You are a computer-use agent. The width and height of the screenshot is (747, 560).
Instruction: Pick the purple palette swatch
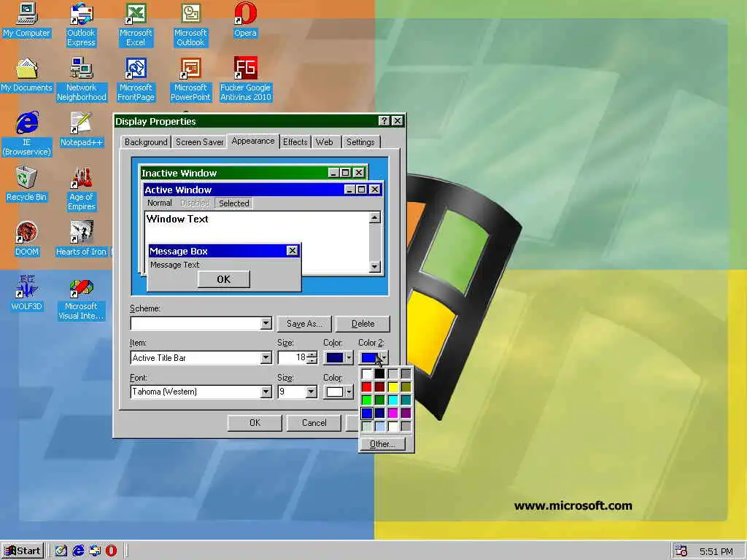(406, 413)
